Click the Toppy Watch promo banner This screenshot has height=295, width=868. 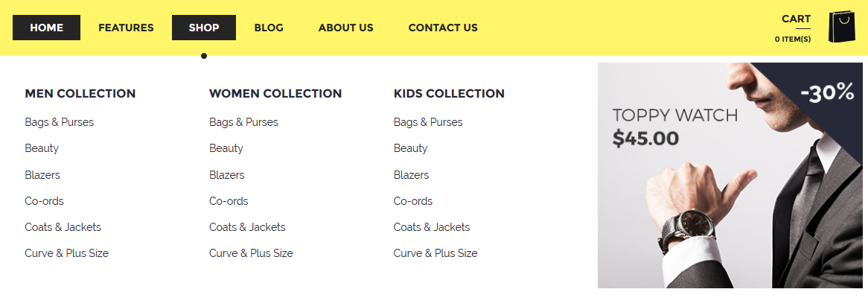733,176
